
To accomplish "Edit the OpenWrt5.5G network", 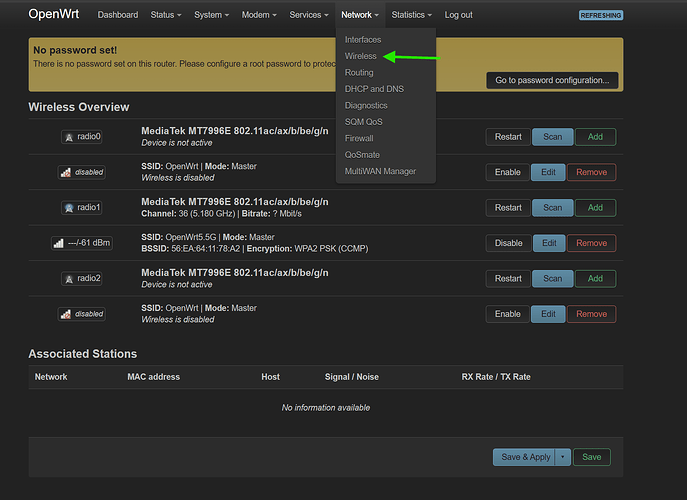I will coord(549,243).
